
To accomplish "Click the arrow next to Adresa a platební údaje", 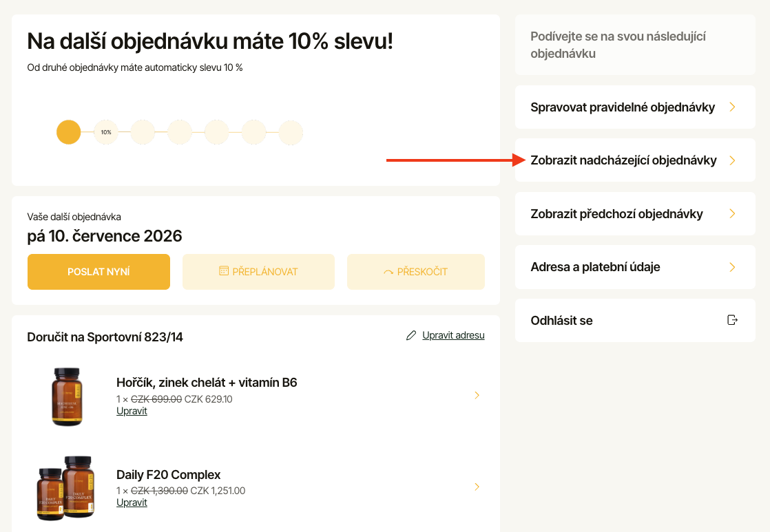I will tap(732, 267).
